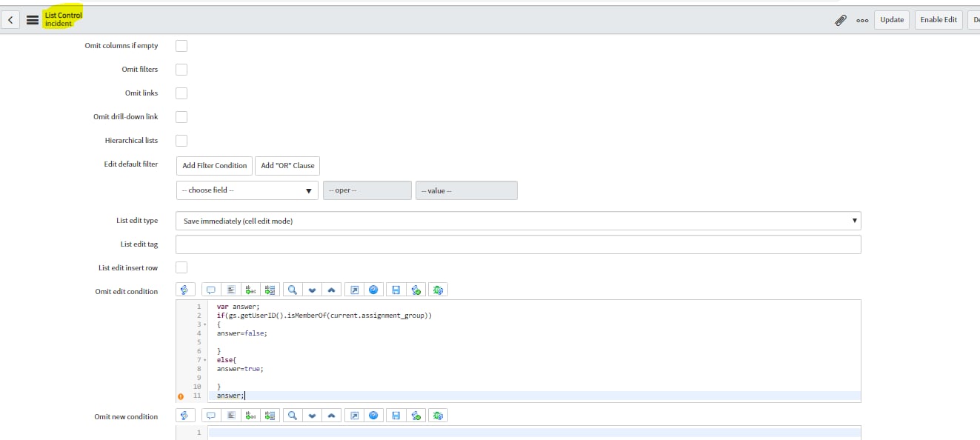Image resolution: width=980 pixels, height=440 pixels.
Task: Click the List Control incident title
Action: (63, 19)
